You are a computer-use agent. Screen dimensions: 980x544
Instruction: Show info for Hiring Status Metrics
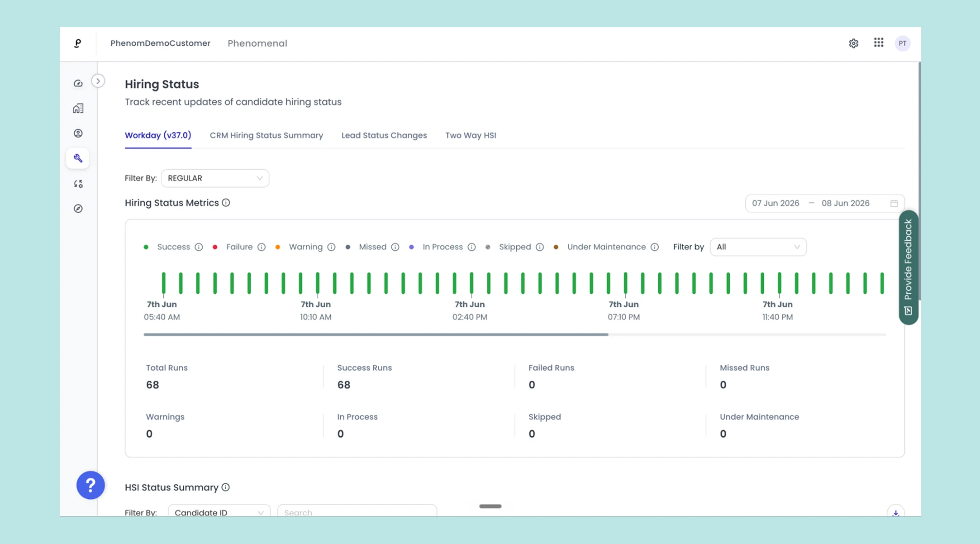(226, 203)
